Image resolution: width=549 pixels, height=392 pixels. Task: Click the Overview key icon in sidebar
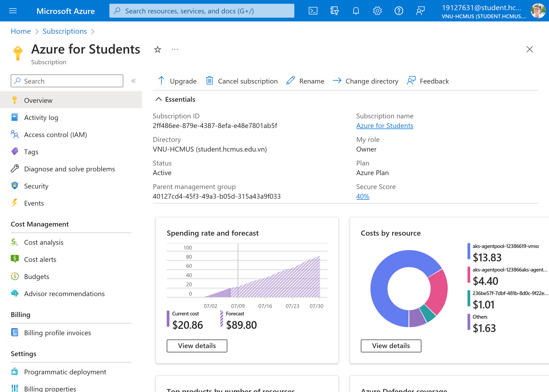[15, 100]
